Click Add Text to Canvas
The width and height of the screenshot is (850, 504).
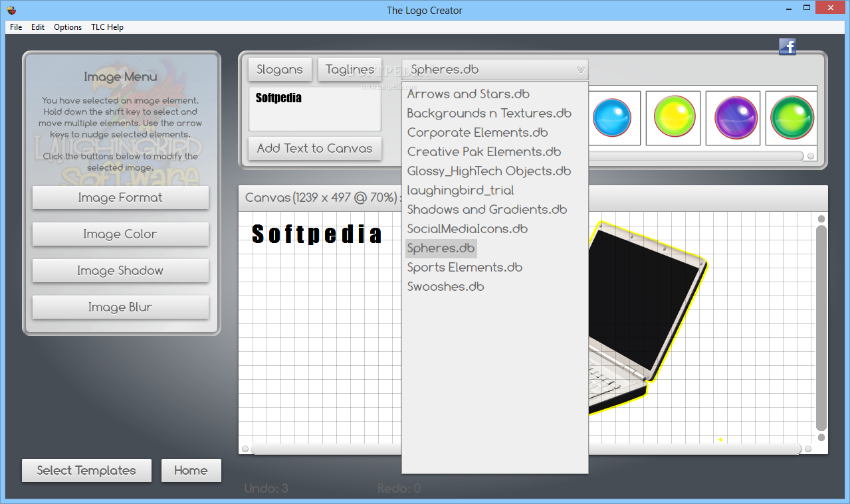click(x=315, y=148)
